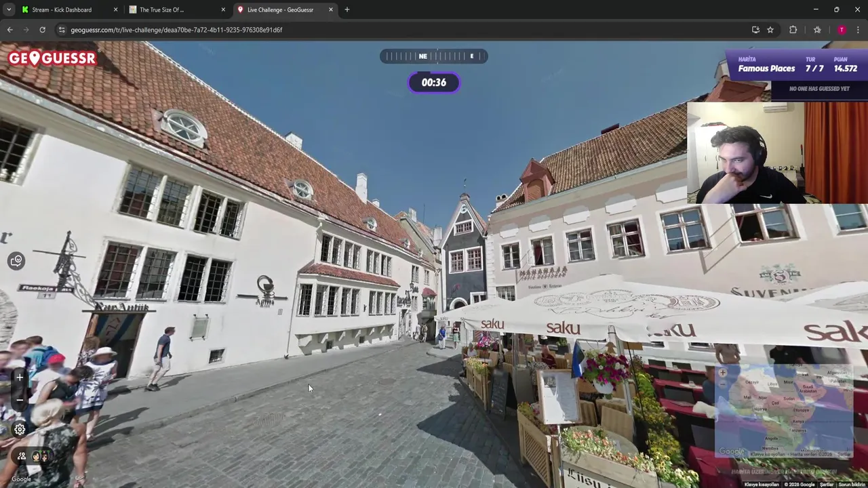
Task: Zoom in on the guess mini-map
Action: (723, 373)
